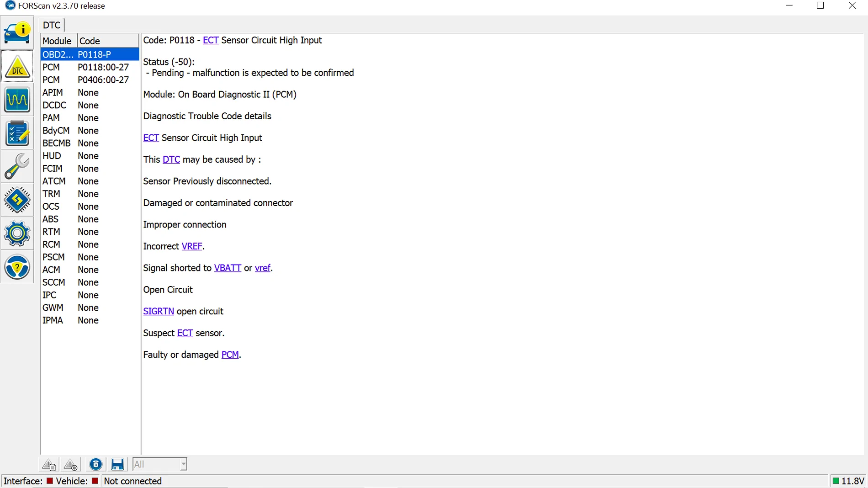Open the settings gear section
The height and width of the screenshot is (488, 868).
point(17,233)
